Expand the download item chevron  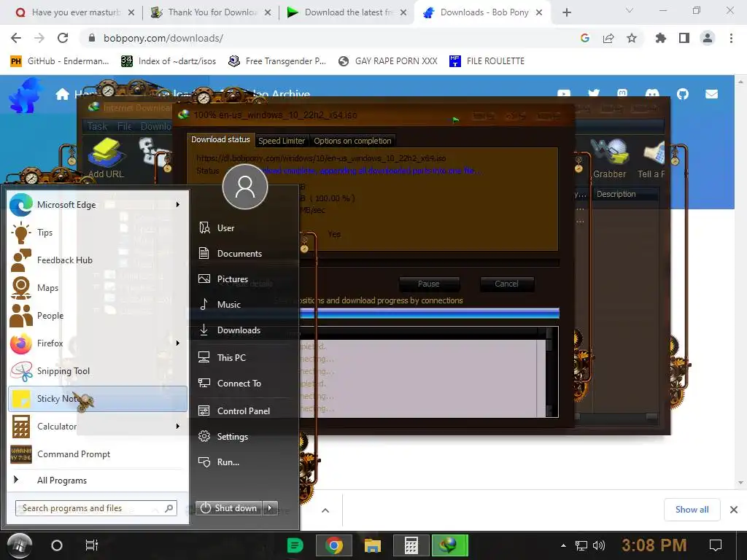point(325,510)
